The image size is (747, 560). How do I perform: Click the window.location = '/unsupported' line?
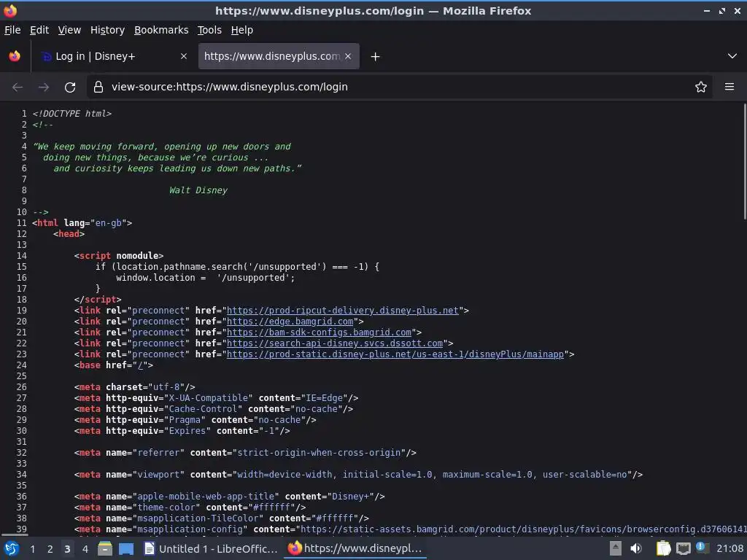205,278
